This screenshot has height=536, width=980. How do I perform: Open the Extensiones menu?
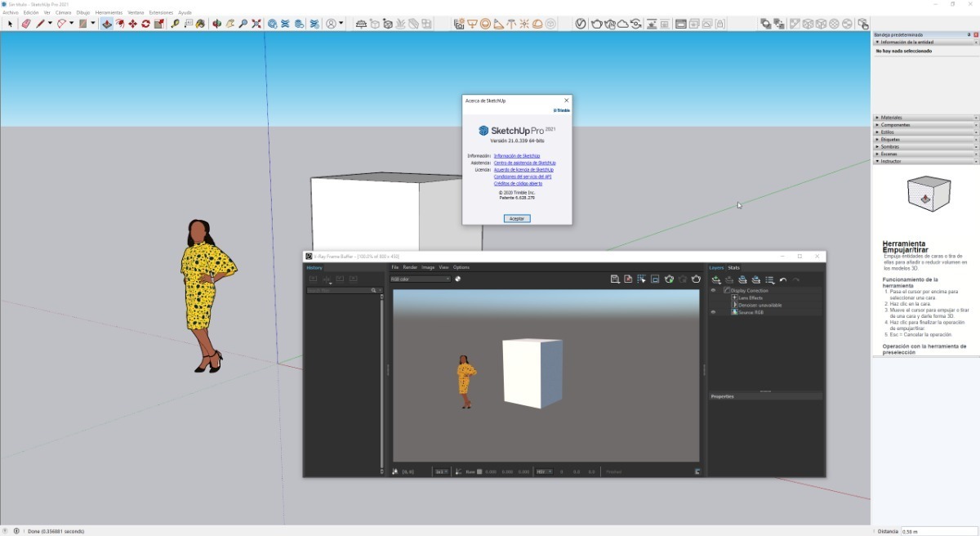pyautogui.click(x=161, y=12)
